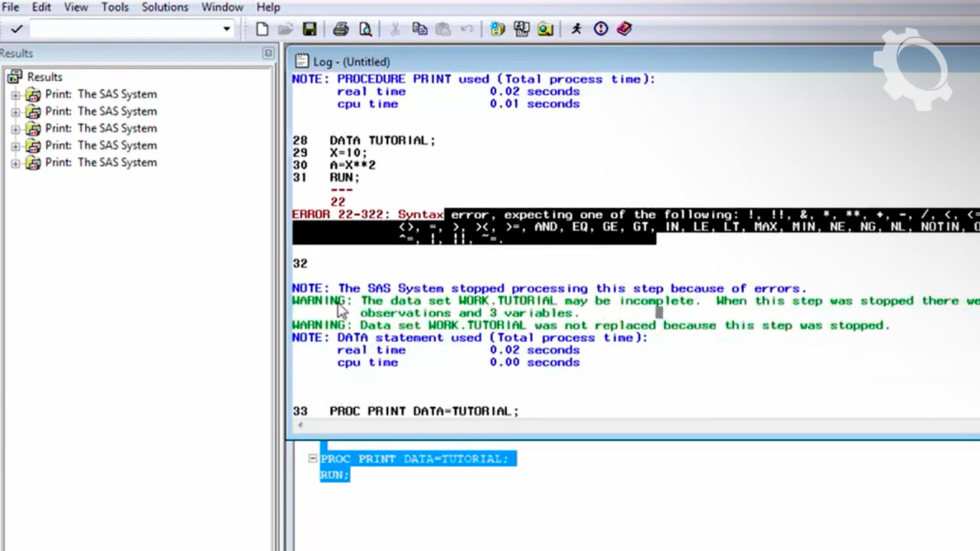980x551 pixels.
Task: Collapse the PROC PRINT code block in editor
Action: [312, 458]
